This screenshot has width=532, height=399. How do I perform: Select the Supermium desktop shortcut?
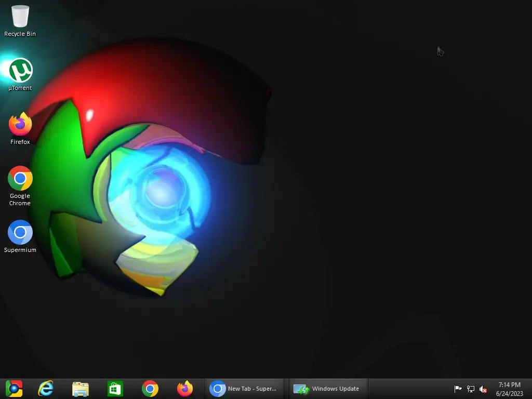coord(20,236)
